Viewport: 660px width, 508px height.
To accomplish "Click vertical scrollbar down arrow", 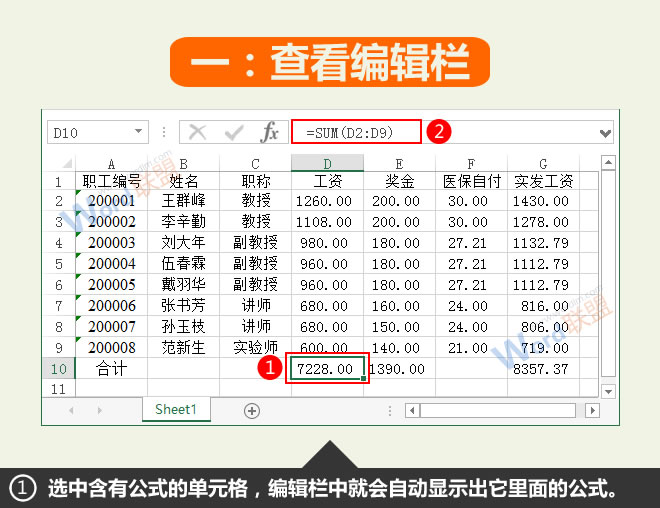I will tap(608, 390).
